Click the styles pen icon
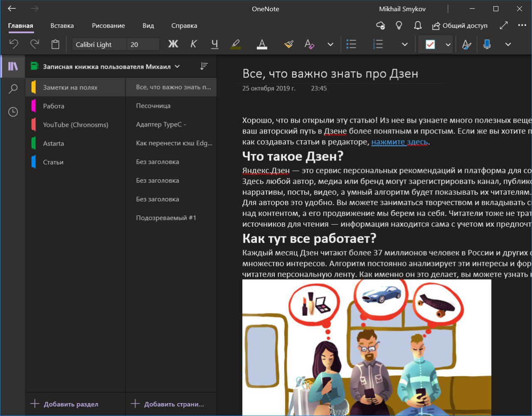The height and width of the screenshot is (416, 532). [x=467, y=44]
